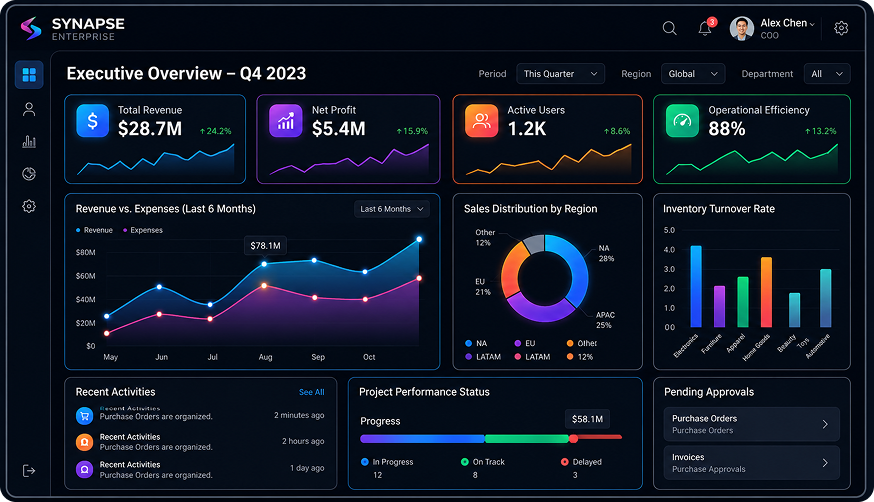Screen dimensions: 874x502
Task: Click the orange activity icon from 2 hours ago
Action: (x=84, y=442)
